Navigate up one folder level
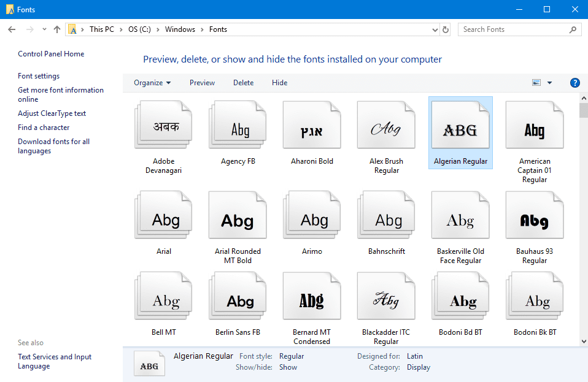Viewport: 588px width, 382px height. tap(57, 29)
